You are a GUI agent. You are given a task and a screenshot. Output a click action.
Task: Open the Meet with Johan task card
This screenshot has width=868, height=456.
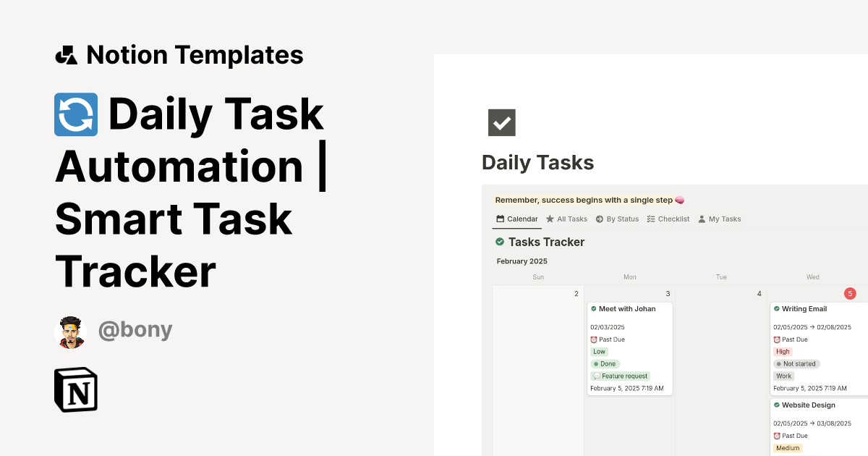[626, 308]
